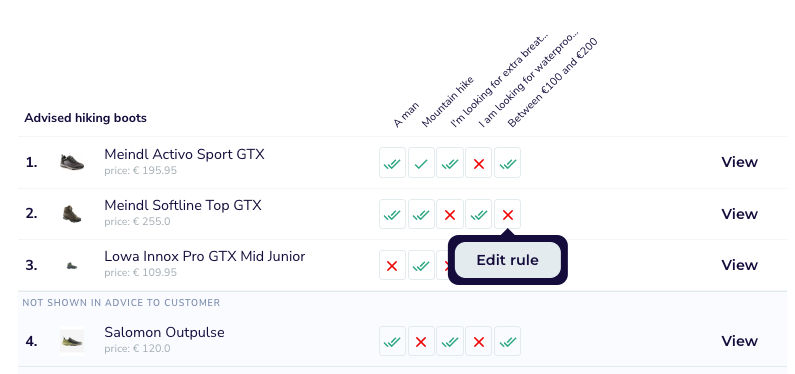
Task: Click Lowa Innox 'A man' red cross
Action: pos(392,265)
